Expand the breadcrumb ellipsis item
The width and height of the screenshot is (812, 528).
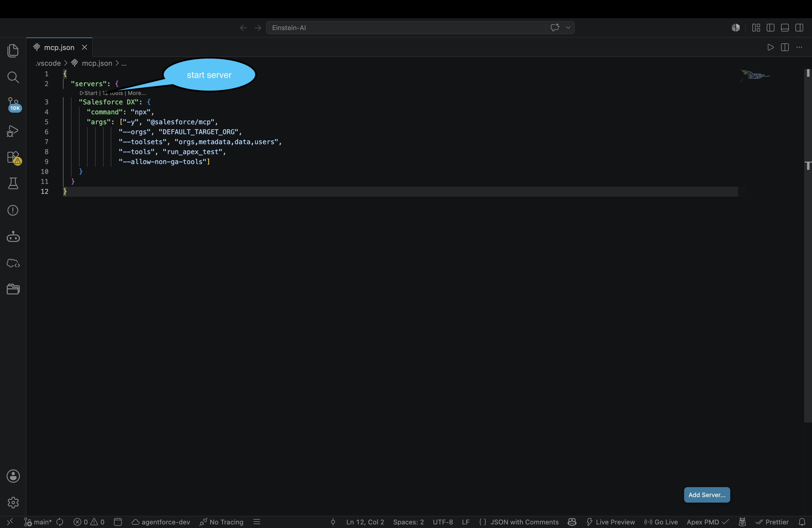pos(124,63)
